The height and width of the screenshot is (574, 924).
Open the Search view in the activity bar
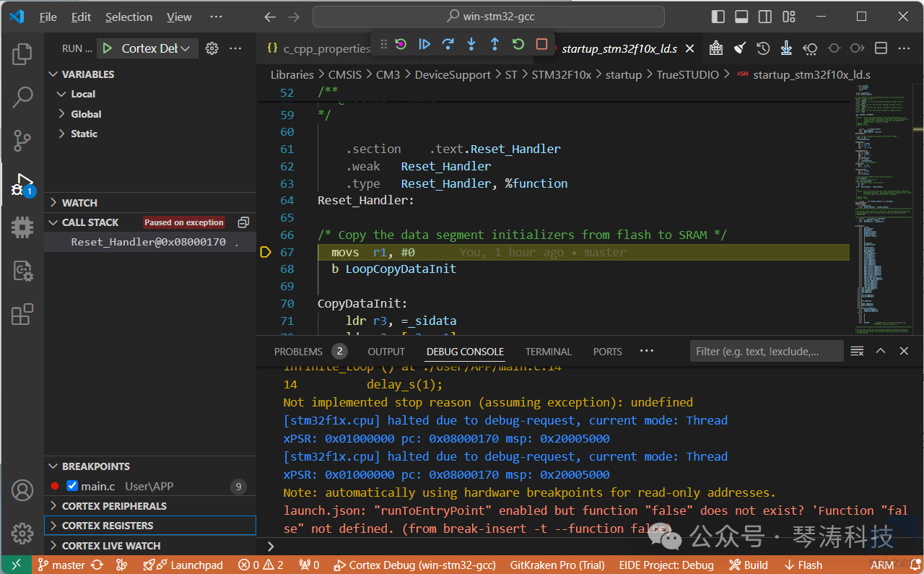tap(22, 97)
